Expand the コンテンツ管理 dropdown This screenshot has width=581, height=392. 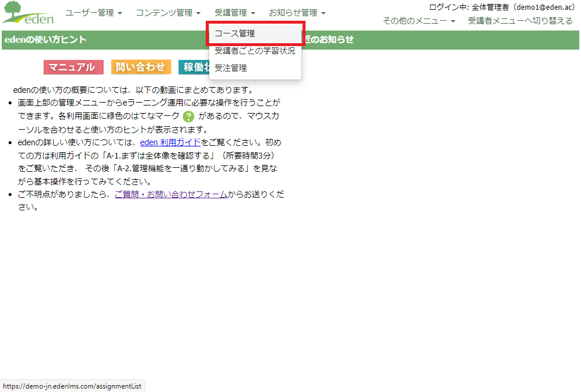coord(168,13)
